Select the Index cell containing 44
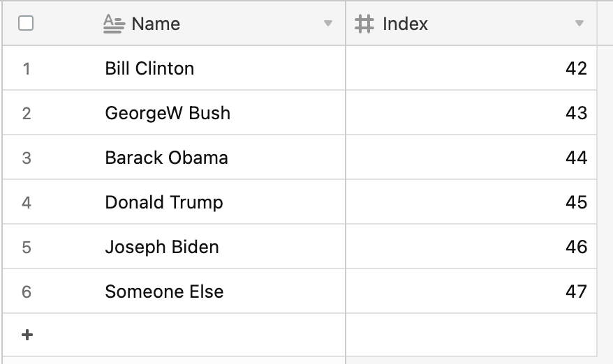 point(471,158)
